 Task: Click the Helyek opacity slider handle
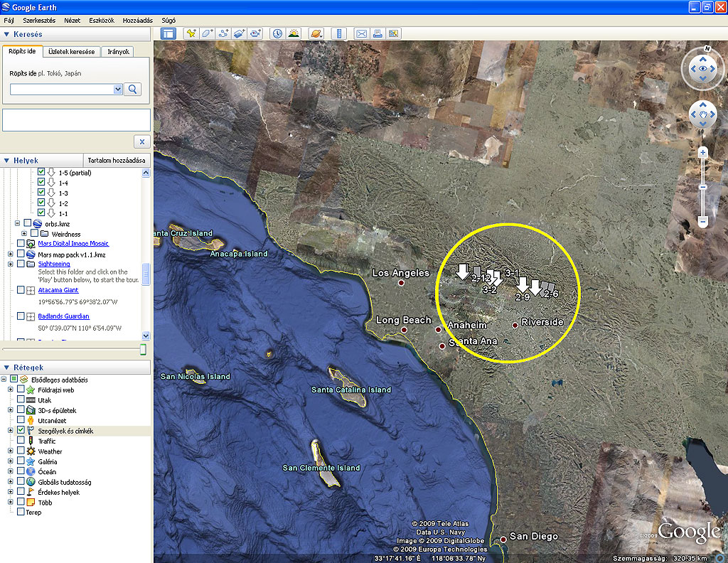[144, 350]
